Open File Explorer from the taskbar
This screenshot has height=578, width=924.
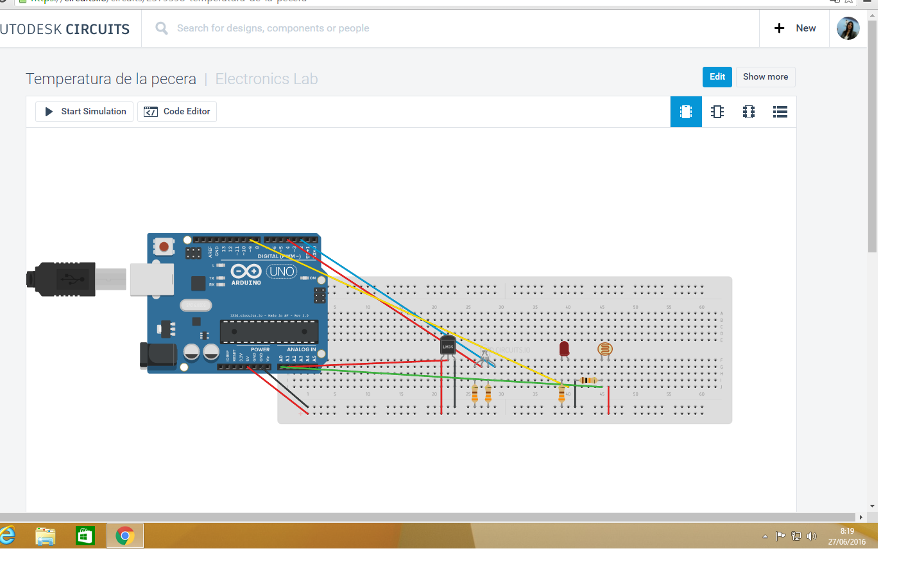[x=45, y=535]
